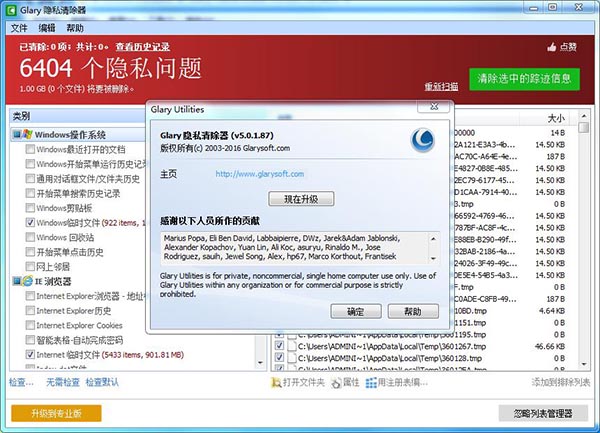Click file icon for 3601267.tmp row
The image size is (600, 433).
292,346
